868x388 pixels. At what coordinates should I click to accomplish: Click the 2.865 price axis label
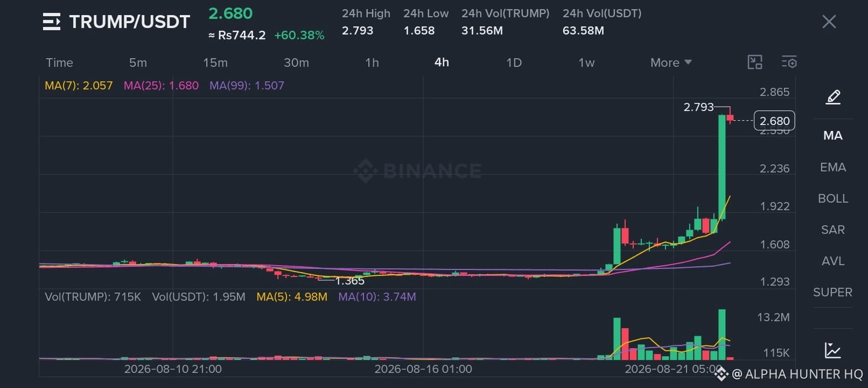[774, 92]
